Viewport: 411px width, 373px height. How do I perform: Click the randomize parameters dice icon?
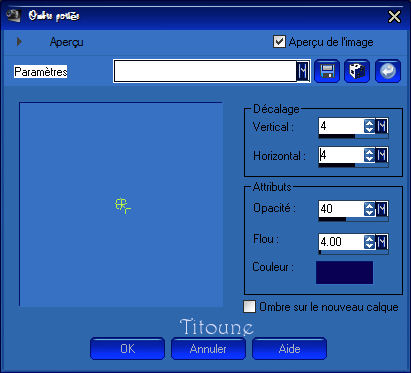357,71
